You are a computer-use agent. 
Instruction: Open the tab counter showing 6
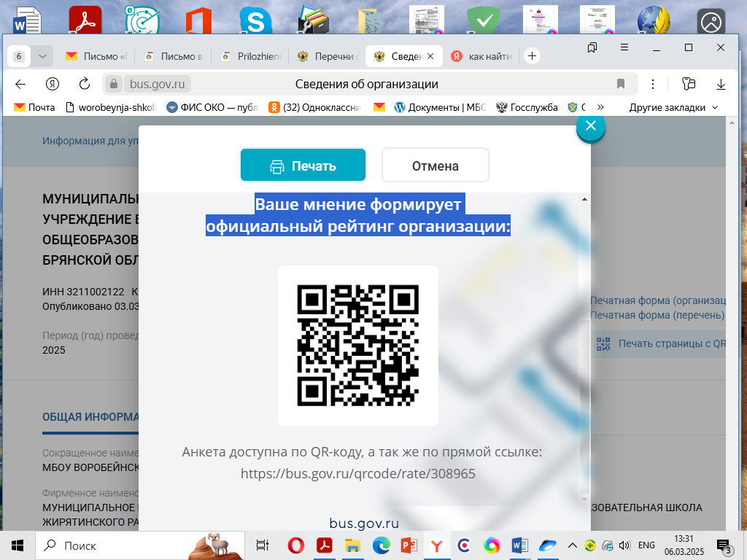(x=19, y=56)
